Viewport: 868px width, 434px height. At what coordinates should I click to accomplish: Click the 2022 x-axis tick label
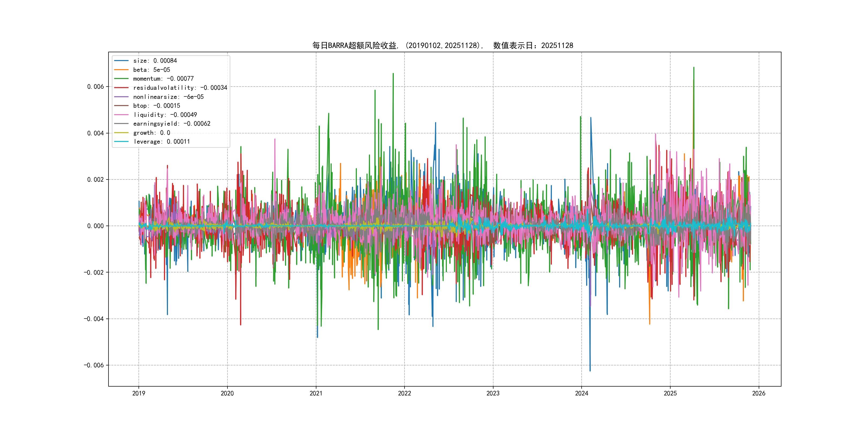point(404,393)
